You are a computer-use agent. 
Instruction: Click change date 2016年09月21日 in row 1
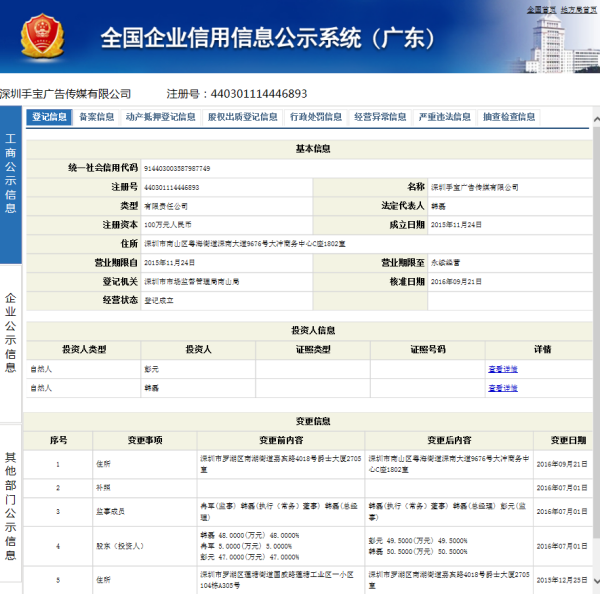coord(562,464)
